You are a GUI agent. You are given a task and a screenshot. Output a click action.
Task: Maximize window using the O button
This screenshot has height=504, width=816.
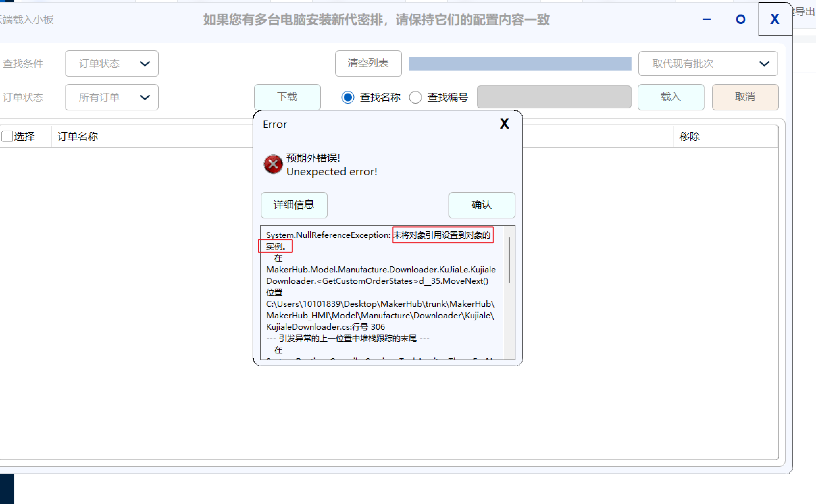click(740, 20)
